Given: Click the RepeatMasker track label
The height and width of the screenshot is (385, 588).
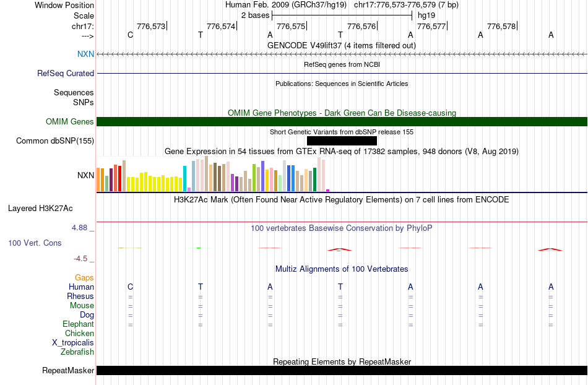Looking at the screenshot, I should [68, 370].
